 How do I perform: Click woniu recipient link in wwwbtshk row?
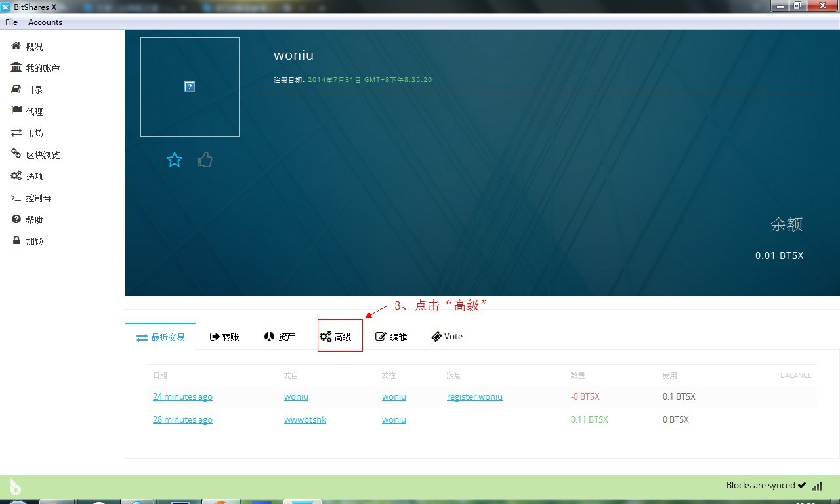coord(394,420)
